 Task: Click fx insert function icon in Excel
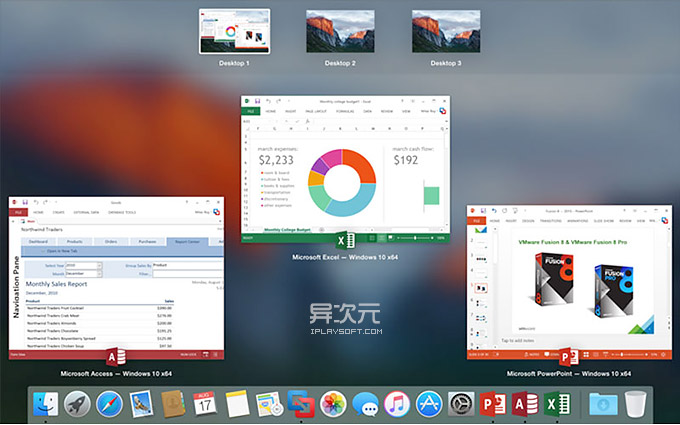[307, 121]
